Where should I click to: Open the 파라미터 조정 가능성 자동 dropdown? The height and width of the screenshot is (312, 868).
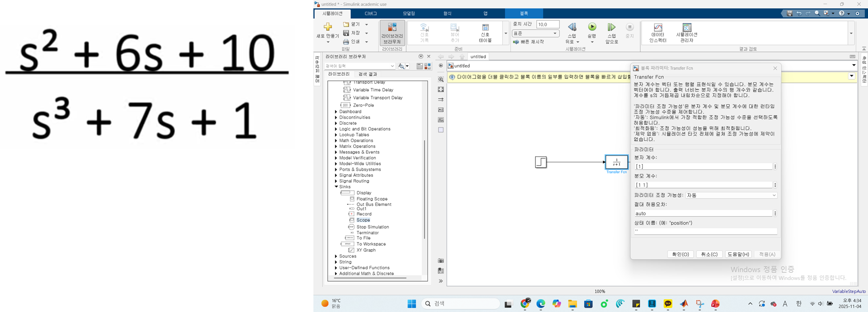(x=732, y=195)
